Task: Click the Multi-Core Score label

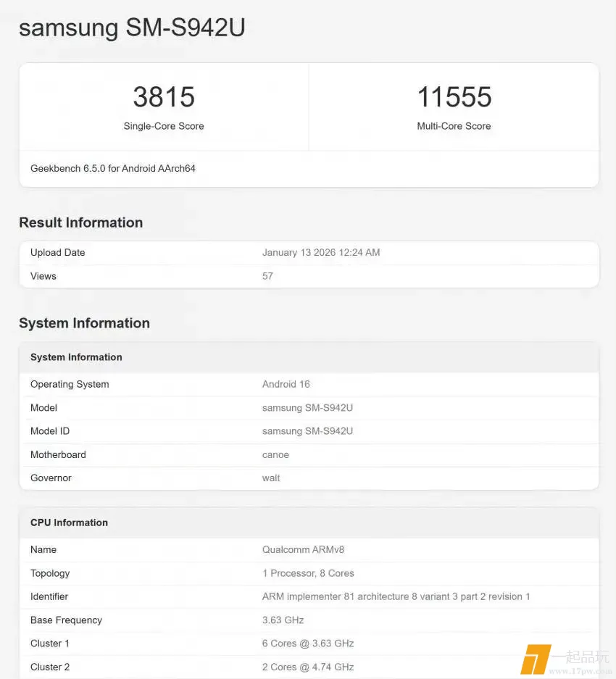Action: click(x=454, y=126)
